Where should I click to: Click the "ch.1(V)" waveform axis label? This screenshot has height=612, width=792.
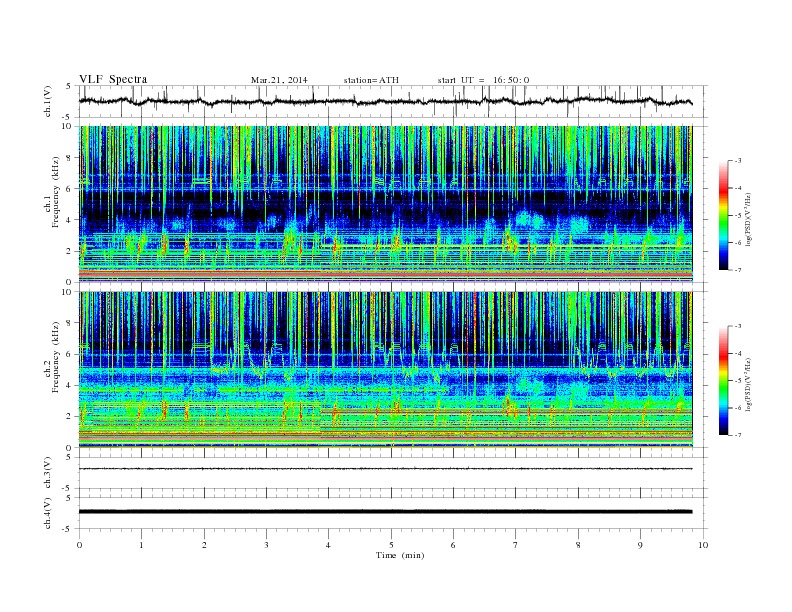click(x=48, y=101)
